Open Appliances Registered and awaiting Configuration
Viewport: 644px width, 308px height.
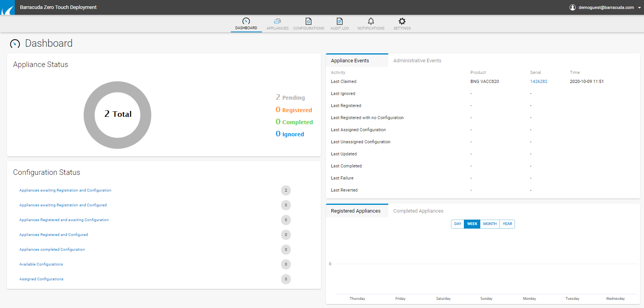click(x=64, y=220)
